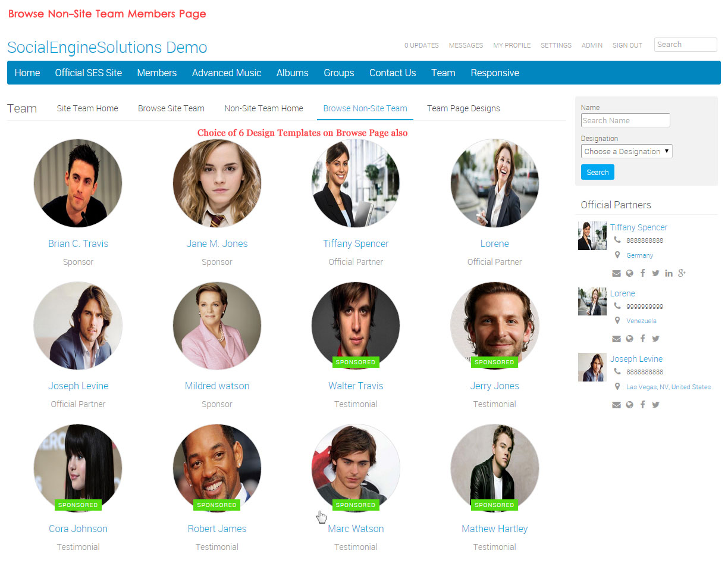The image size is (728, 566).
Task: Click Tiffany Spencer's Google Plus icon
Action: (x=682, y=274)
